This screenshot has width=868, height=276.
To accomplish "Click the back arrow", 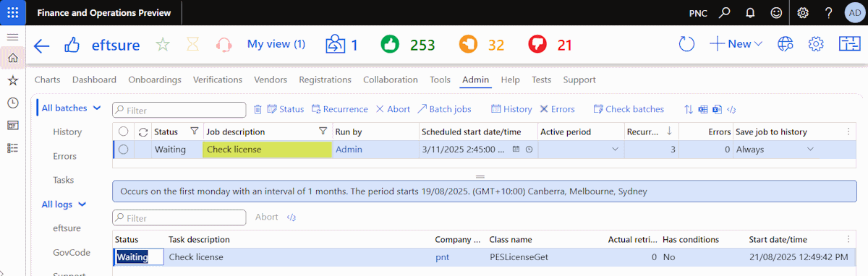I will pyautogui.click(x=42, y=46).
